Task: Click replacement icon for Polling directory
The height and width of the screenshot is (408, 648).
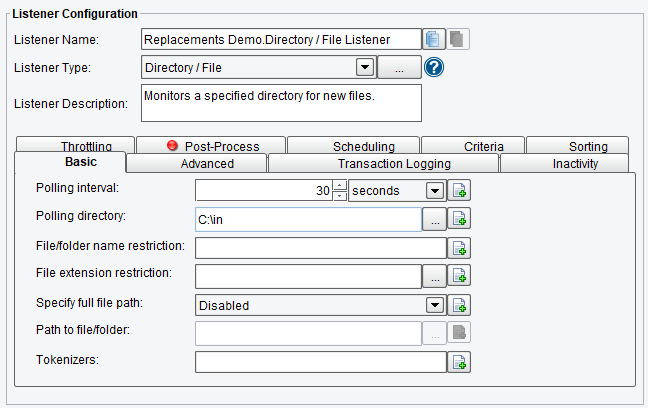Action: (x=459, y=219)
